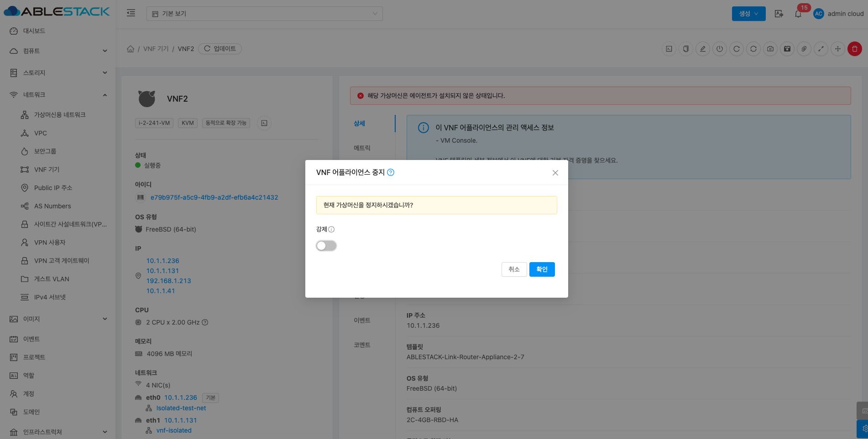The image size is (868, 439).
Task: Click the paperclip attach icon
Action: (x=804, y=49)
